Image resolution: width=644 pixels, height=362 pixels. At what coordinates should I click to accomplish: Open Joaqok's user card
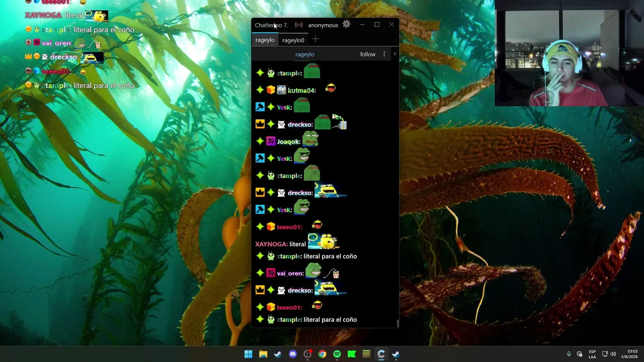(288, 142)
